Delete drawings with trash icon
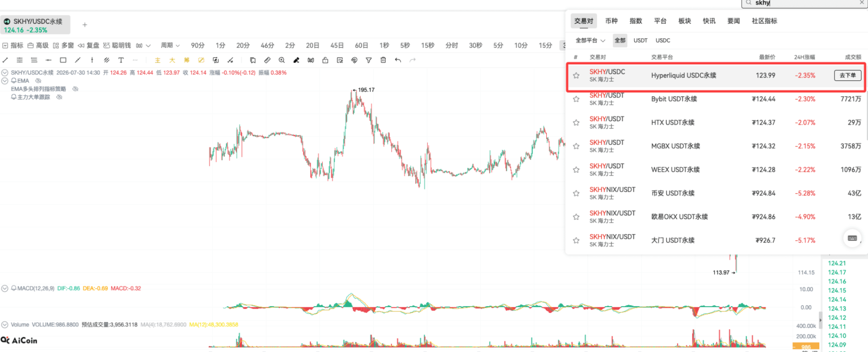Screen dimensions: 868x352 [383, 60]
